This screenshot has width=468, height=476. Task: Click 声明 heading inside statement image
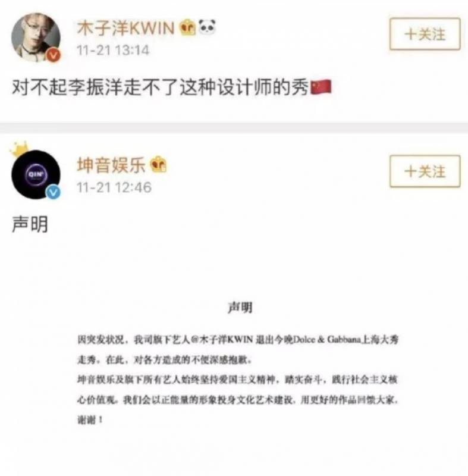pyautogui.click(x=240, y=308)
